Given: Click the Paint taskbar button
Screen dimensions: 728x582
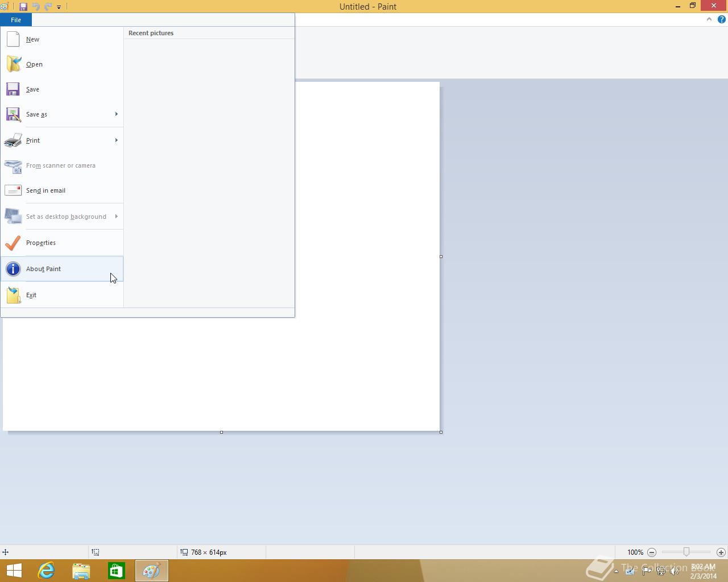Looking at the screenshot, I should (x=152, y=571).
